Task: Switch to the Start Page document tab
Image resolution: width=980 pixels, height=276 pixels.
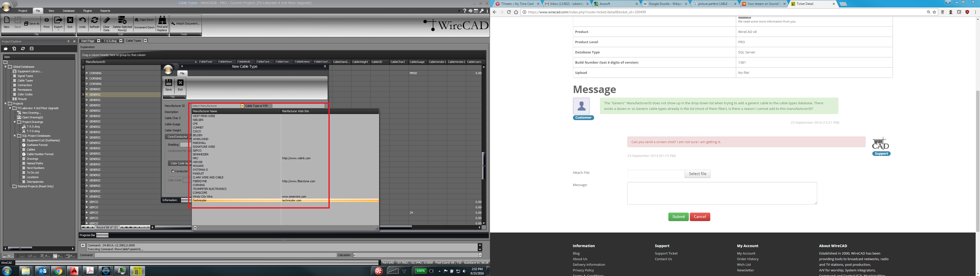Action: 88,41
